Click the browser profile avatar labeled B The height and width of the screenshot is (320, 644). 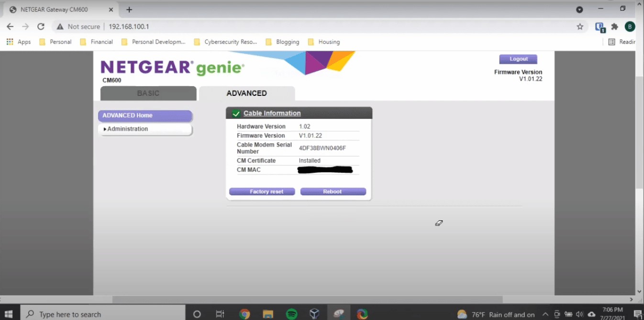(x=630, y=26)
